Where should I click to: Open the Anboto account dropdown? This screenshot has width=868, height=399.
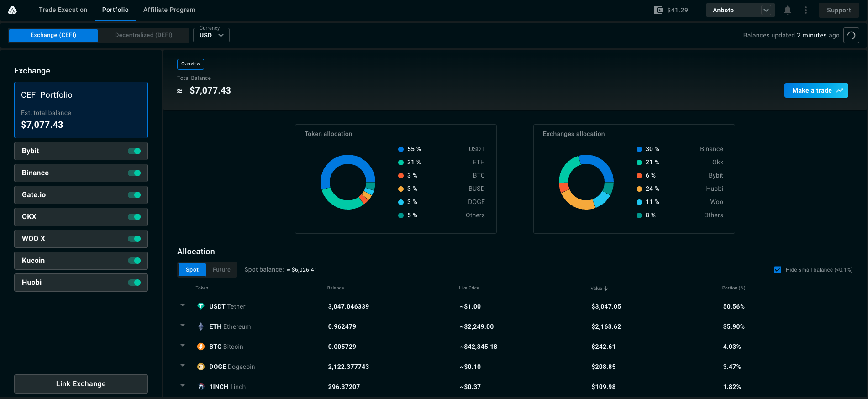coord(740,10)
